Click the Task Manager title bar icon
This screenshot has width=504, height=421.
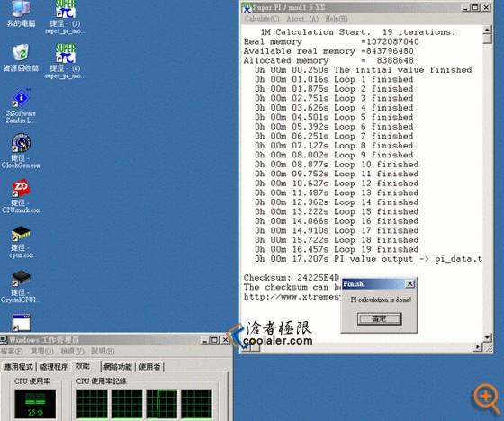4,339
